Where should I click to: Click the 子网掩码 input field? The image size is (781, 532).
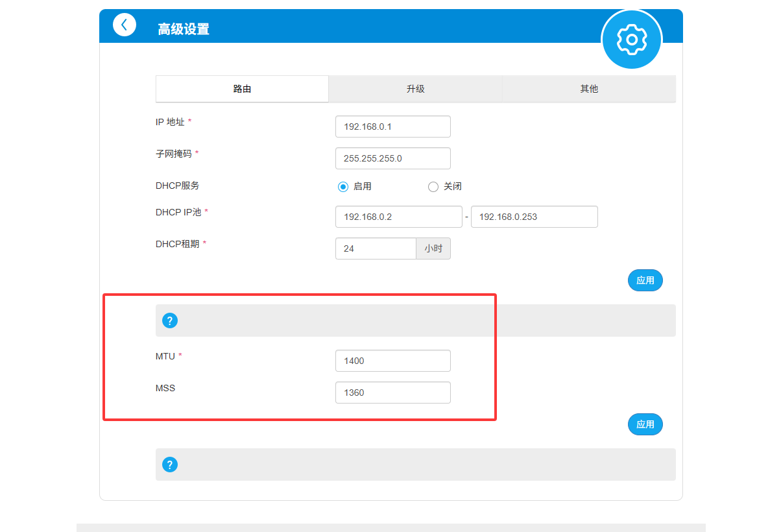point(392,158)
